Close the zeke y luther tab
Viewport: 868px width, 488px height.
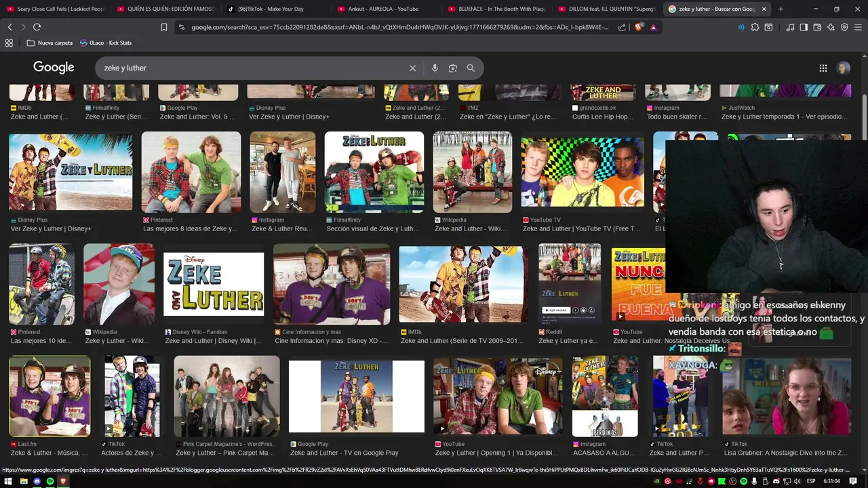click(764, 9)
